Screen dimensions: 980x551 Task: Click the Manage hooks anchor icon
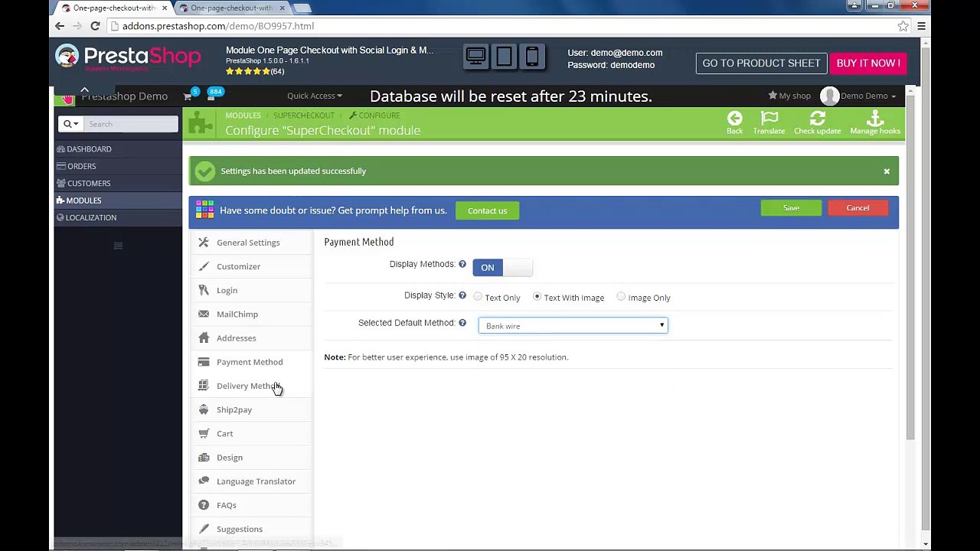click(875, 118)
